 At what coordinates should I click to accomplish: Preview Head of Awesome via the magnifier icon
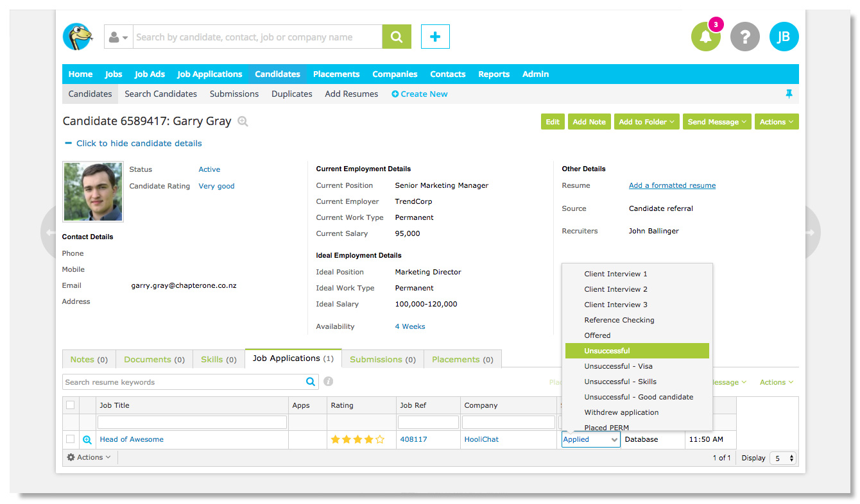87,439
